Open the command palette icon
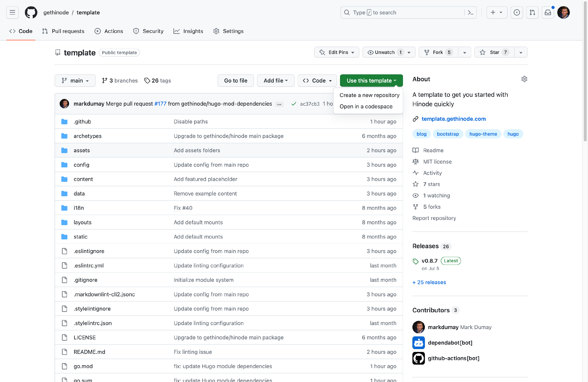The image size is (588, 382). click(470, 12)
